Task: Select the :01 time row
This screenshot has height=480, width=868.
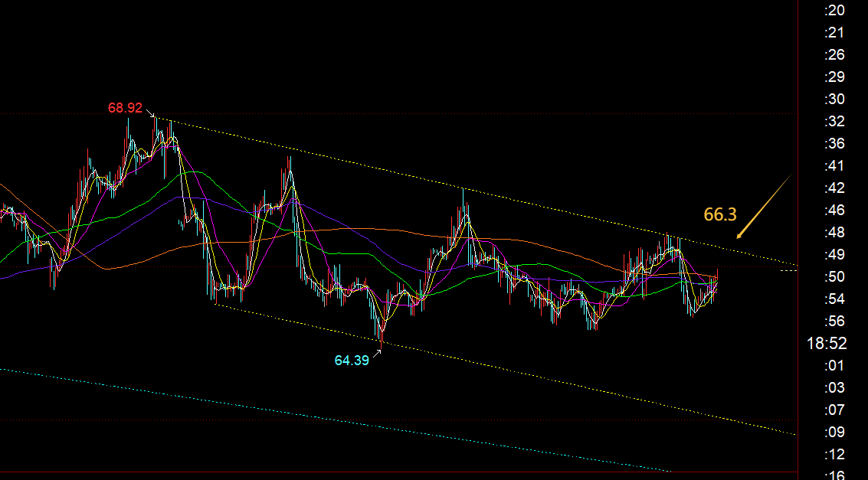Action: [x=834, y=365]
